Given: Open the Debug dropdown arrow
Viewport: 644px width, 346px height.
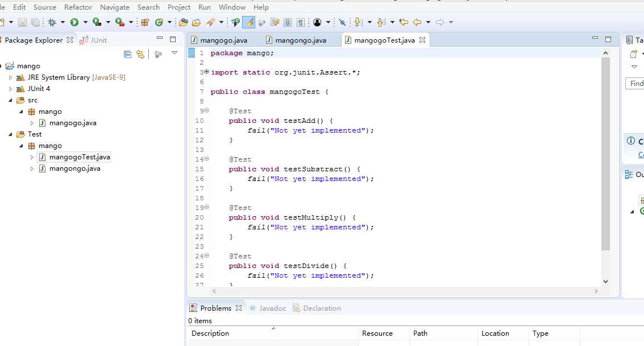Looking at the screenshot, I should pos(63,22).
